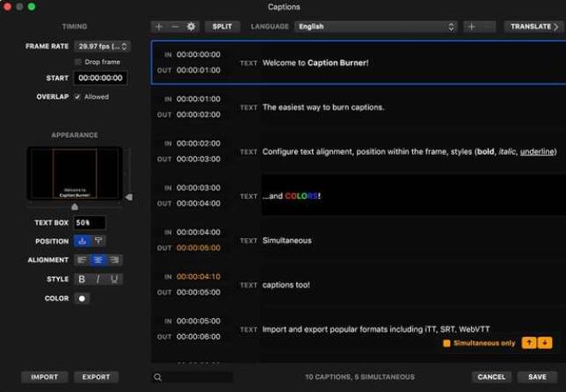
Task: Click OUT time 00:00:06:00
Action: click(x=199, y=337)
